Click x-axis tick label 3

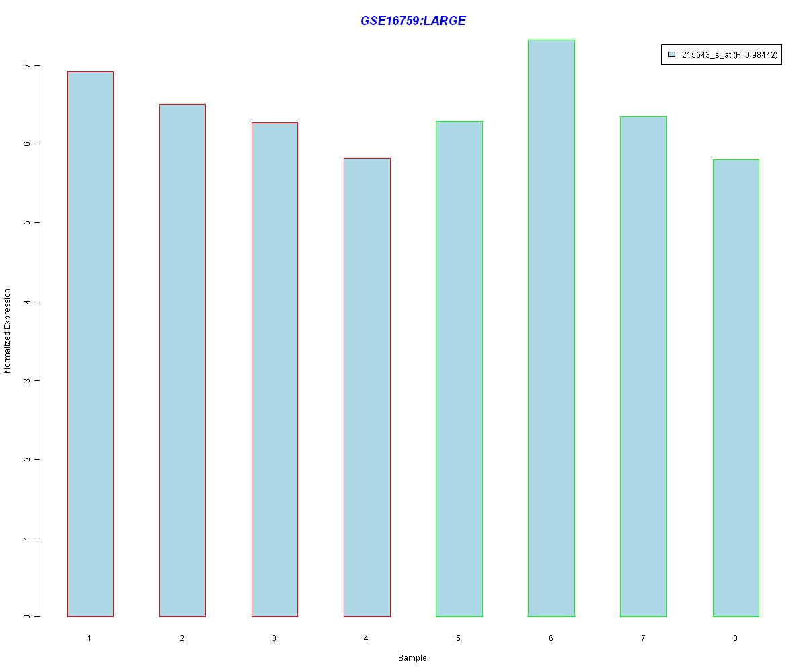(274, 638)
